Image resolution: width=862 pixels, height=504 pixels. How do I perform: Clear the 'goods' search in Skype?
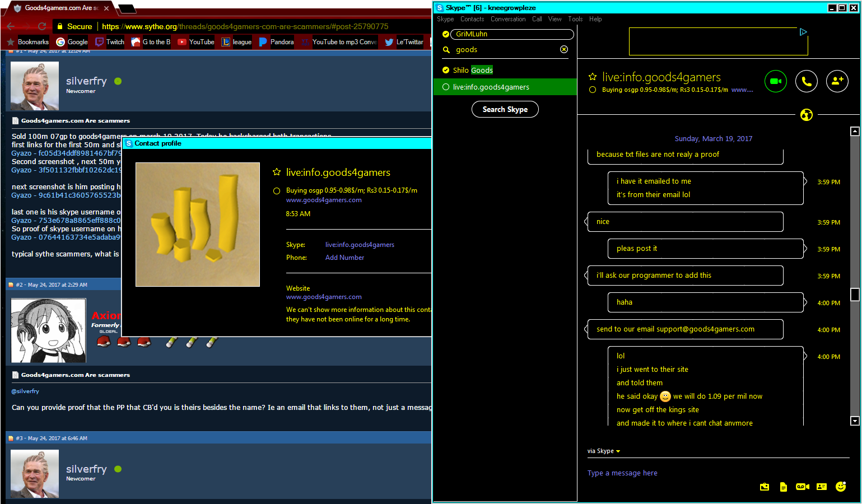click(x=564, y=49)
